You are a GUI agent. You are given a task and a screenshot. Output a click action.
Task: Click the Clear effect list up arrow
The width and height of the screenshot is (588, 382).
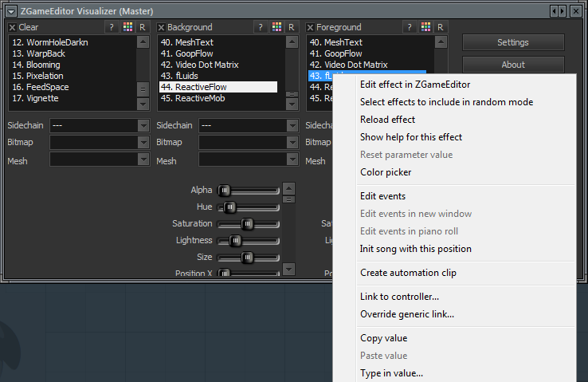(143, 42)
